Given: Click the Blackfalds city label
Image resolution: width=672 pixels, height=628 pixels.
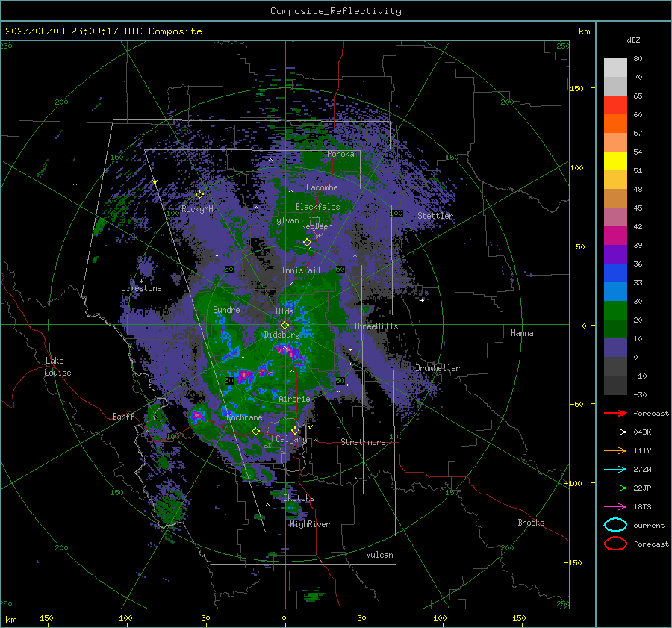Looking at the screenshot, I should 317,207.
